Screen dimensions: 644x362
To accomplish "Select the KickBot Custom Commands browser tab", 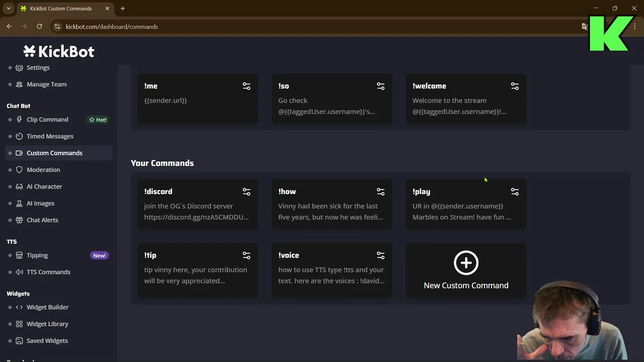I will tap(64, 9).
